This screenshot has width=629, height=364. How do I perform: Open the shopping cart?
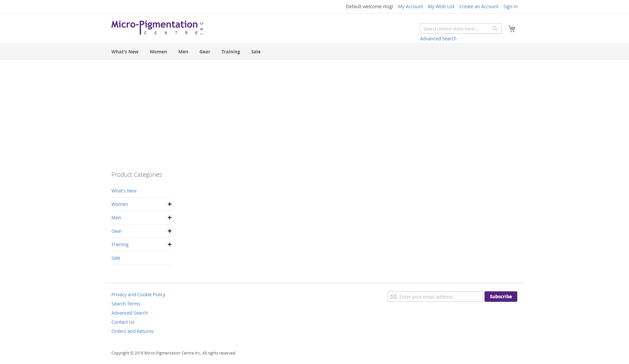512,28
